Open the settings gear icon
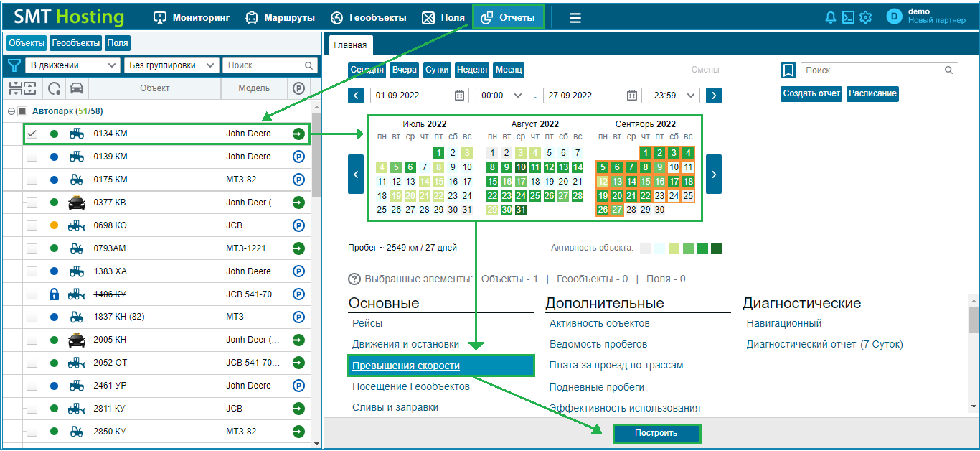980x451 pixels. (866, 17)
